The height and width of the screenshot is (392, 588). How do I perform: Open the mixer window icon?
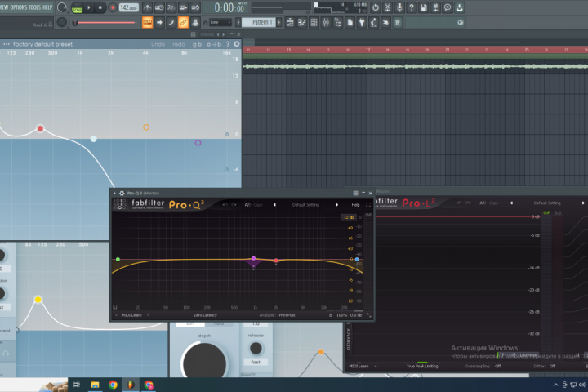click(x=326, y=23)
